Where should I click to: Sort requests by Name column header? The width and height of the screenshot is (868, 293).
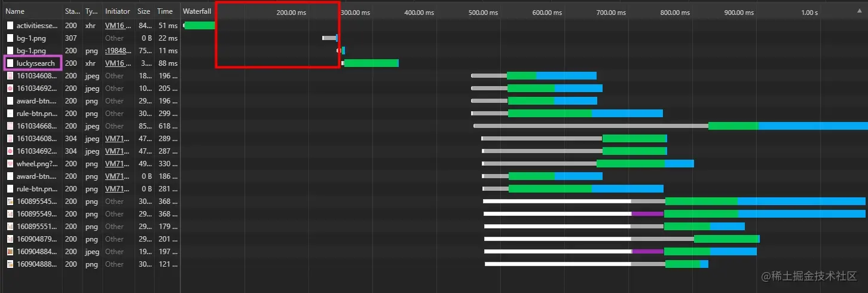click(x=15, y=11)
